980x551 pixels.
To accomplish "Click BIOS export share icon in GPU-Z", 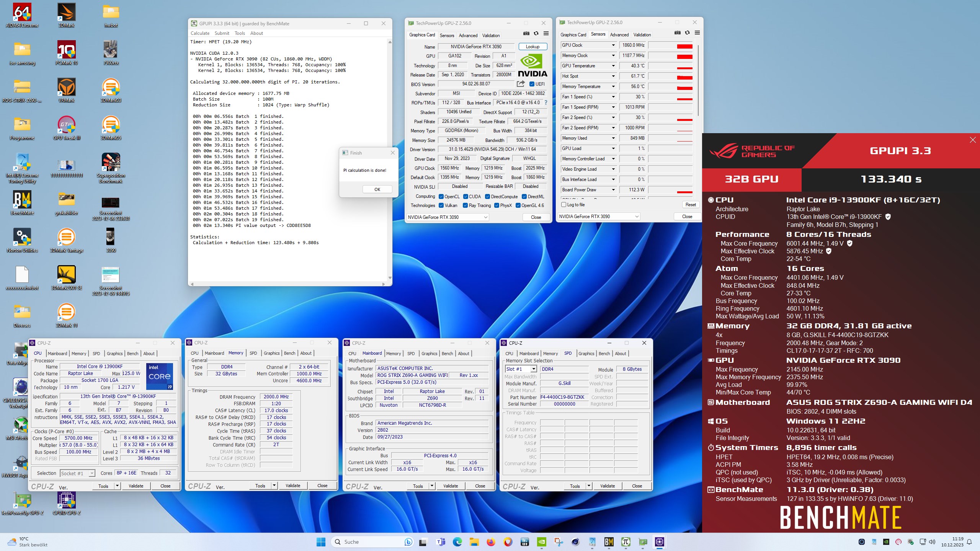I will click(x=521, y=84).
